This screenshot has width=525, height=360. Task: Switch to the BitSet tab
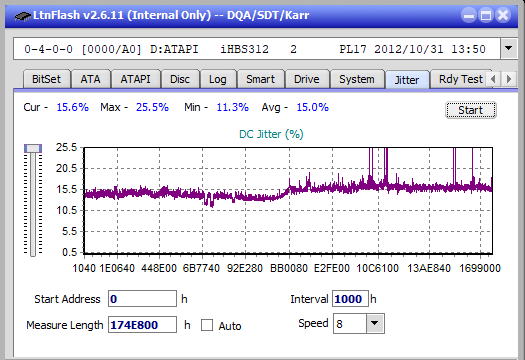pyautogui.click(x=47, y=79)
